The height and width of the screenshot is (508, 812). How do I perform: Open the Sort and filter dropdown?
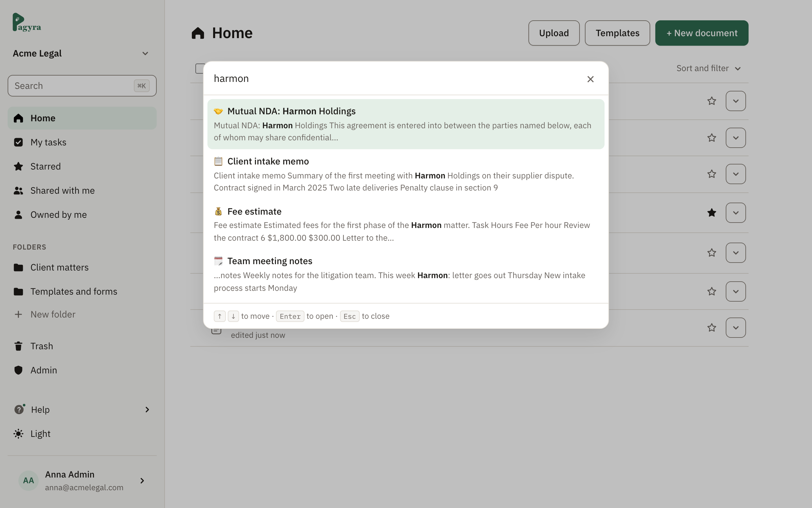coord(708,68)
